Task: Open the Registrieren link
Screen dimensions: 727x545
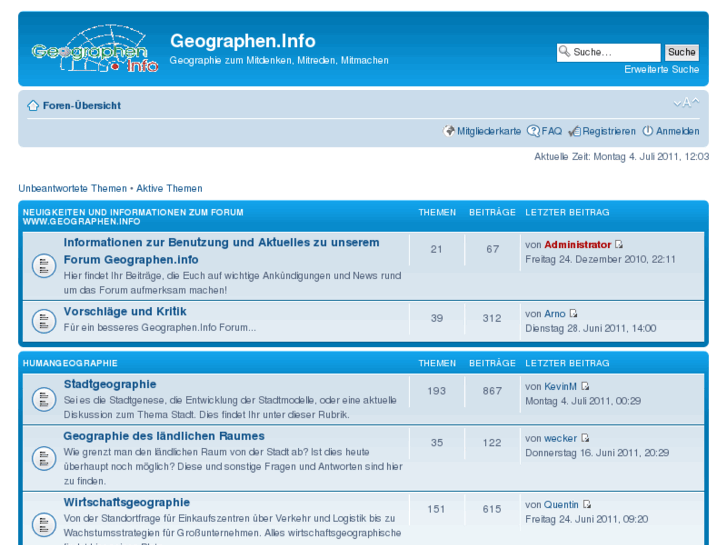Action: click(609, 131)
